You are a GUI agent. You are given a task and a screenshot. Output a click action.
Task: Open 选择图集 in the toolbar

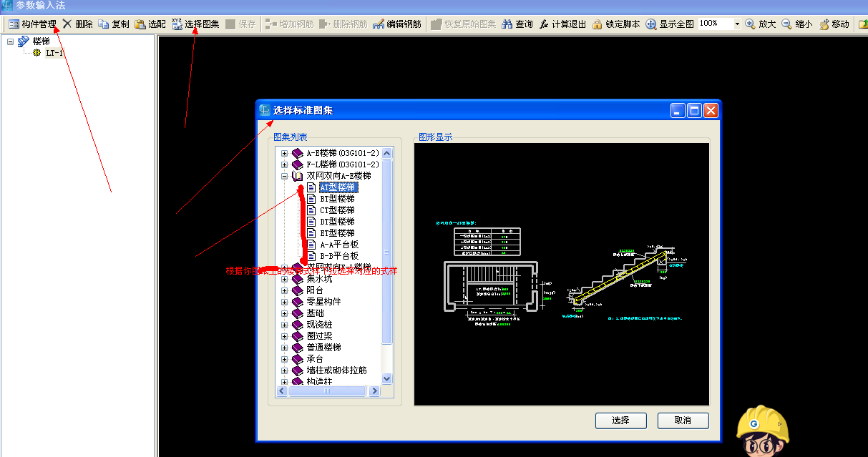click(195, 24)
